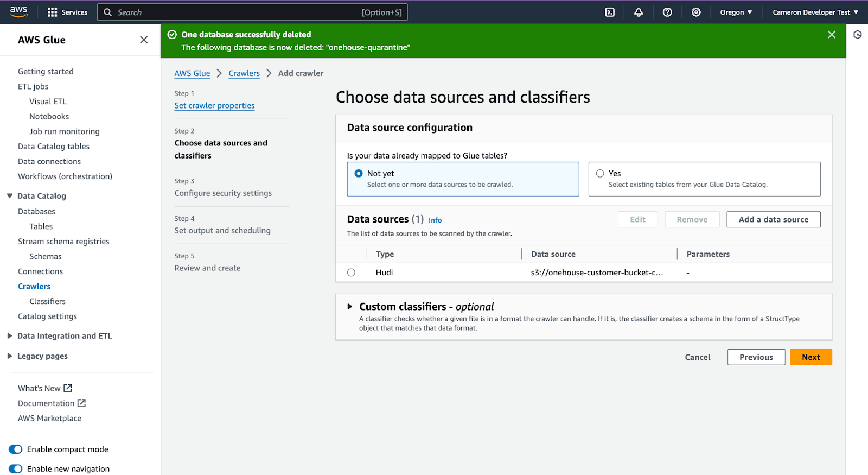Image resolution: width=868 pixels, height=475 pixels.
Task: Open Notebooks in sidebar
Action: coord(49,116)
